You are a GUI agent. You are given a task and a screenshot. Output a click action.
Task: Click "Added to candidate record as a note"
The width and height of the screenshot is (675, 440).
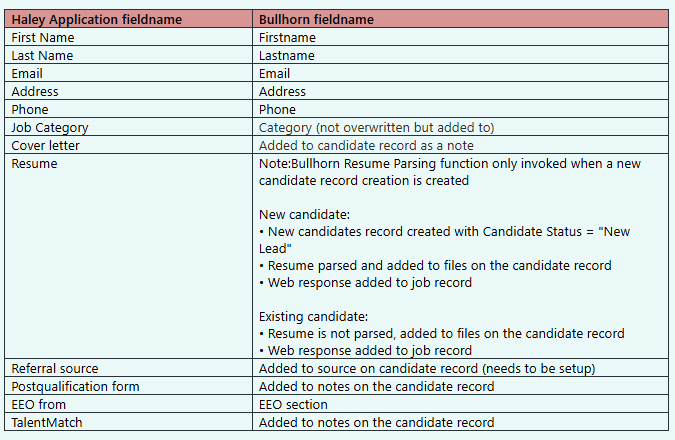tap(366, 145)
